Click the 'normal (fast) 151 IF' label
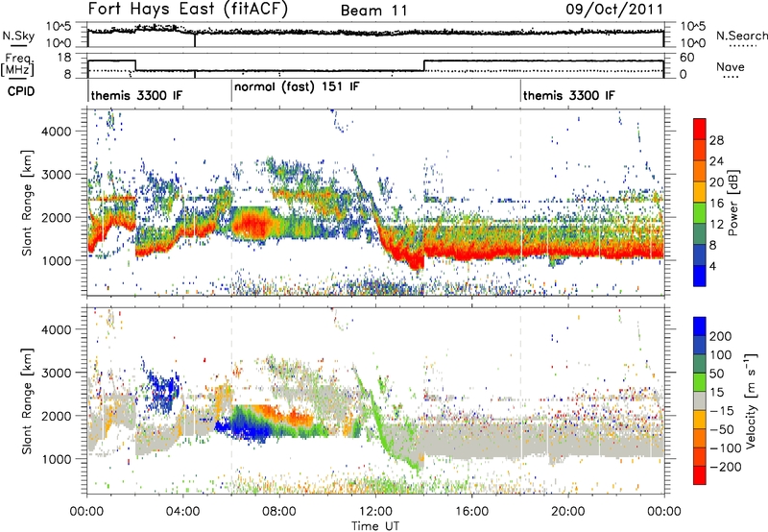 297,86
